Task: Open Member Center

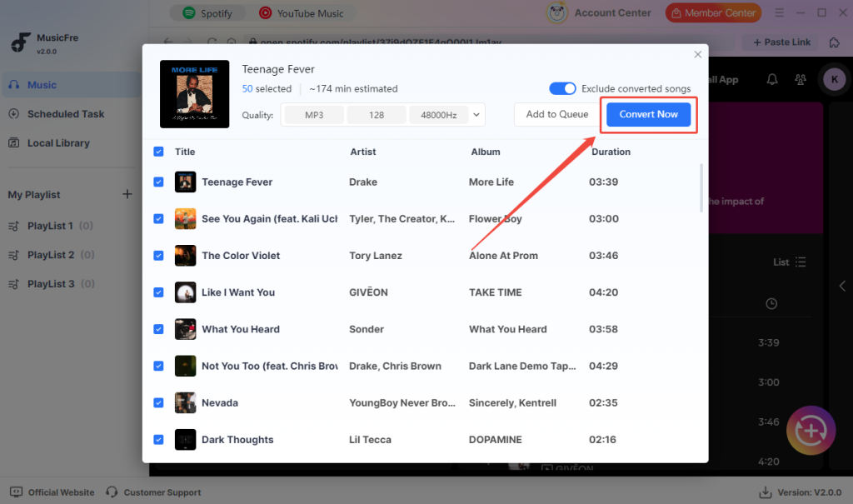Action: pyautogui.click(x=713, y=12)
